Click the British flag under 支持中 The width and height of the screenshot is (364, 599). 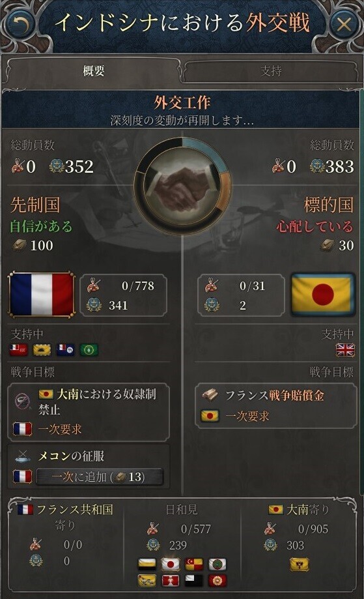345,350
